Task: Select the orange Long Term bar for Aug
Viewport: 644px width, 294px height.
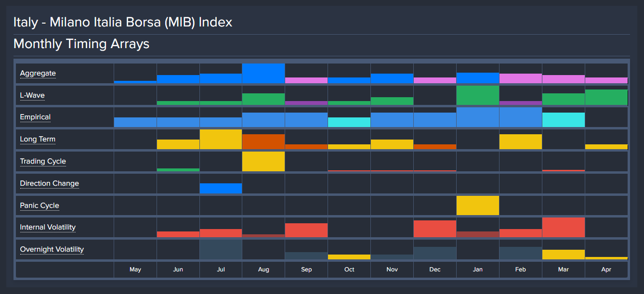Action: click(263, 141)
